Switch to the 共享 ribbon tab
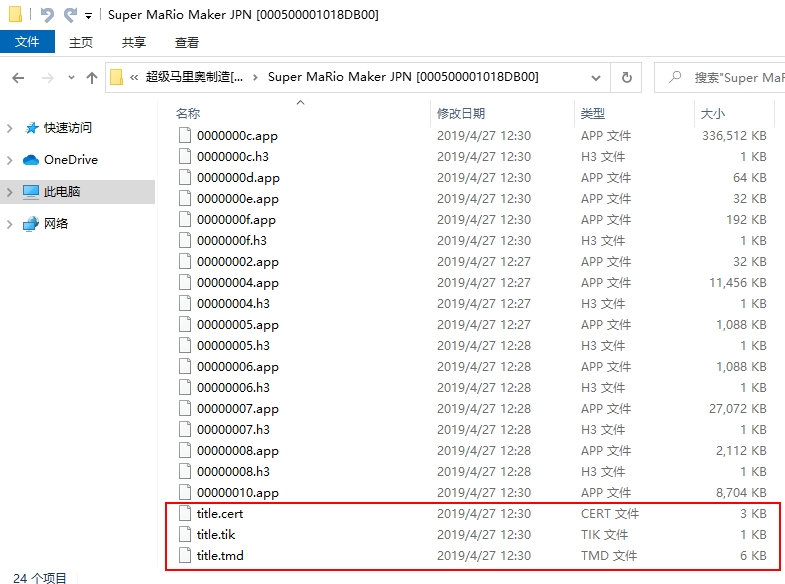 [134, 43]
